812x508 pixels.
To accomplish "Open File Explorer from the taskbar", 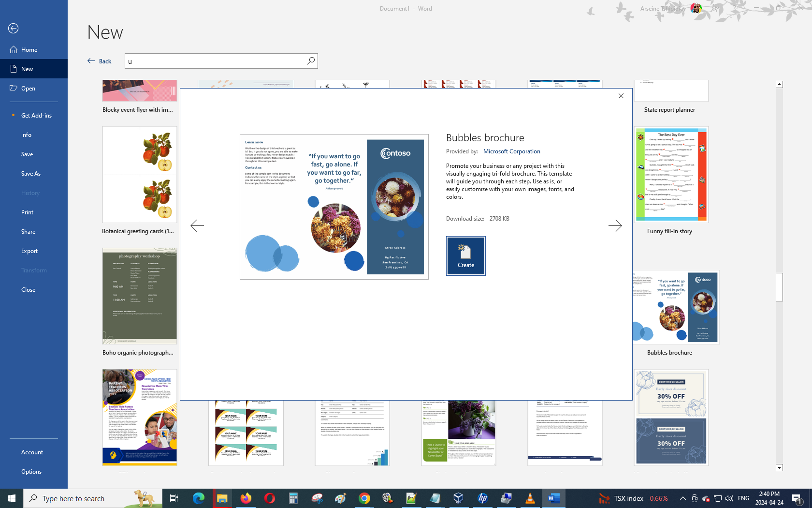I will pos(222,498).
